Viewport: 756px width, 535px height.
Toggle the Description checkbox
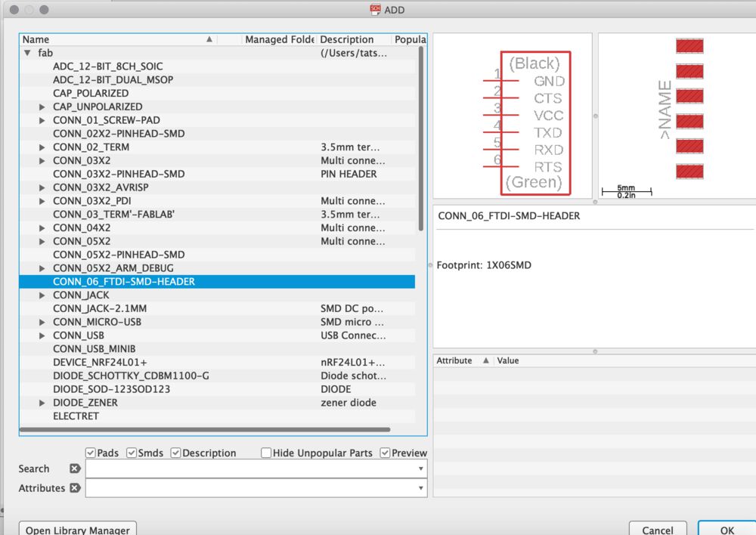click(x=175, y=453)
